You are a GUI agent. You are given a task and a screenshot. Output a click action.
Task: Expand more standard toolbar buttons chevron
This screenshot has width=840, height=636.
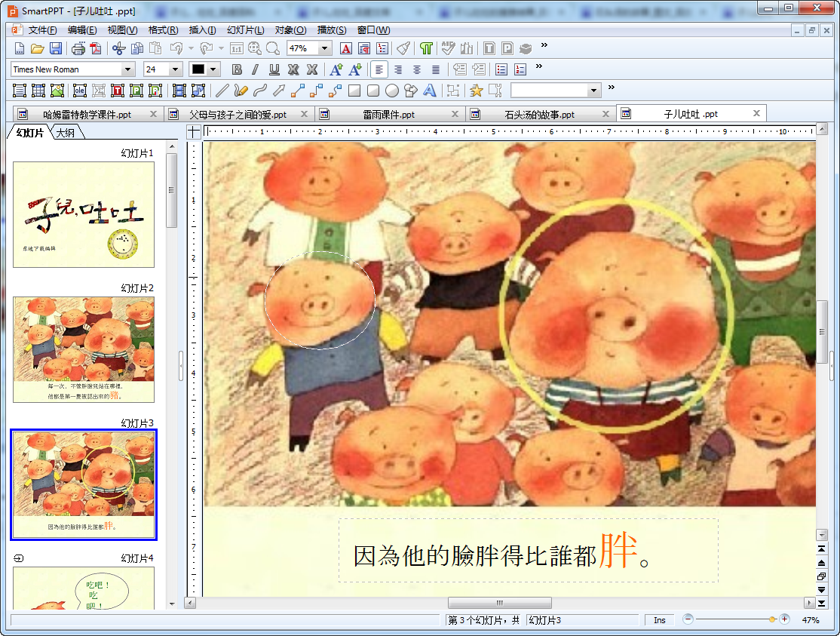click(544, 45)
